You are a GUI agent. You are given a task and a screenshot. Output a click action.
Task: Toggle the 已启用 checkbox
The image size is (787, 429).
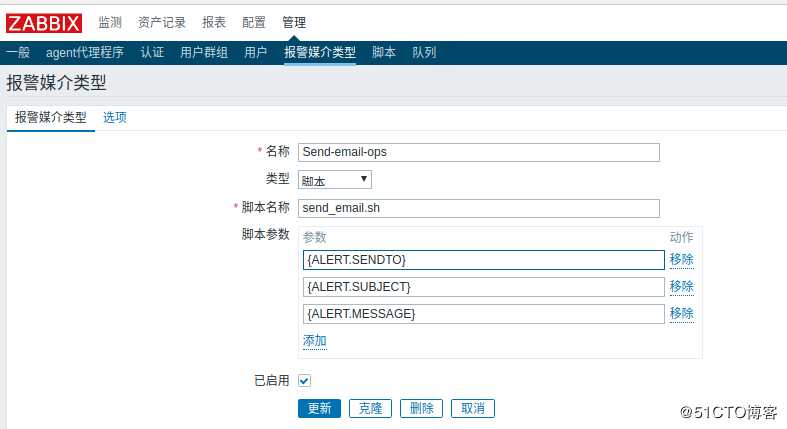coord(305,381)
